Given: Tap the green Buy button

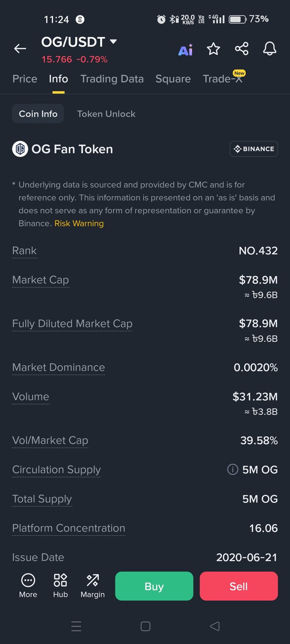Looking at the screenshot, I should coord(154,586).
